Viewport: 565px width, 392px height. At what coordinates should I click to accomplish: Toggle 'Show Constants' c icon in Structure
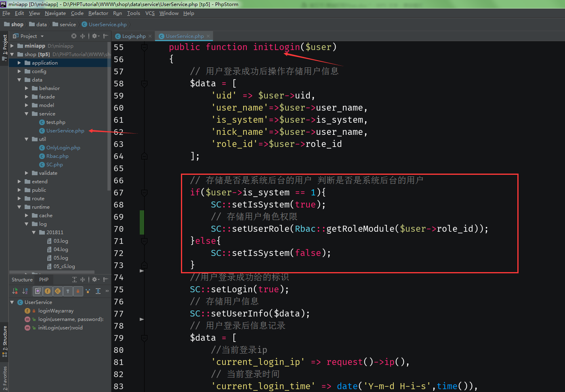(x=58, y=291)
